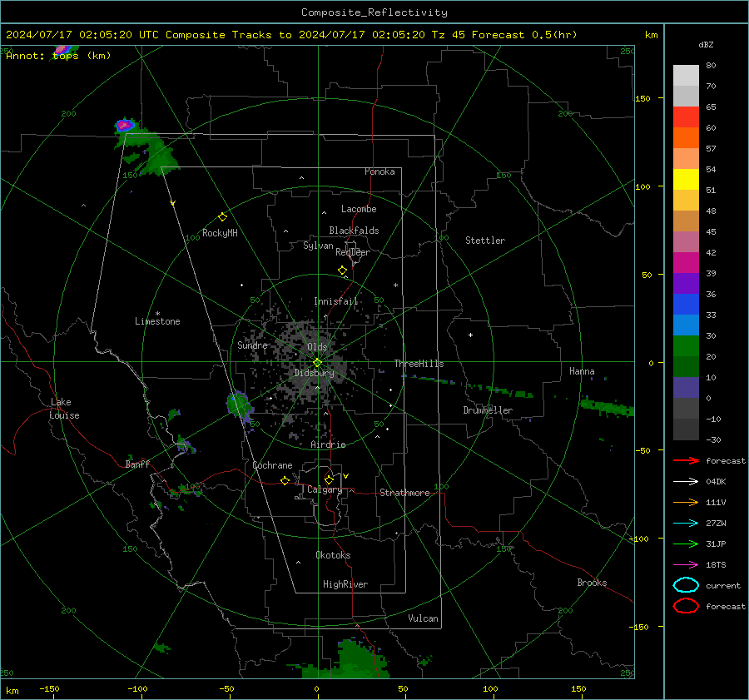
Task: Click the Sundre city label
Action: tap(252, 345)
